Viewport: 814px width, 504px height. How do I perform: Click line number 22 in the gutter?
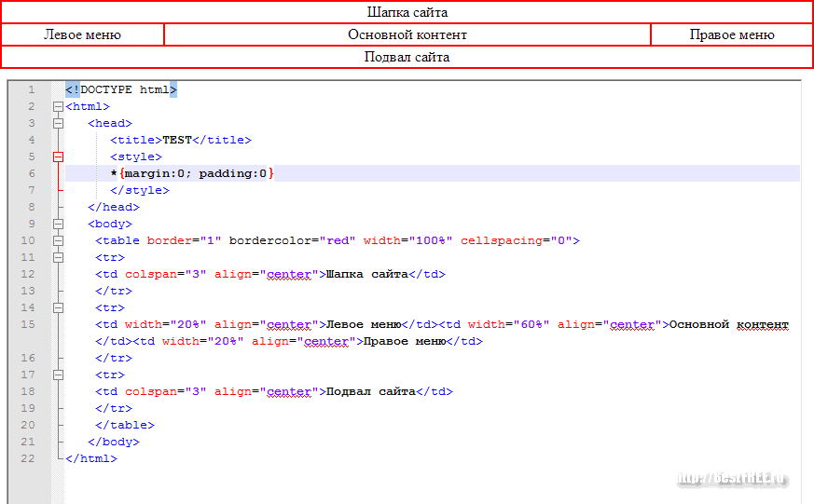28,458
